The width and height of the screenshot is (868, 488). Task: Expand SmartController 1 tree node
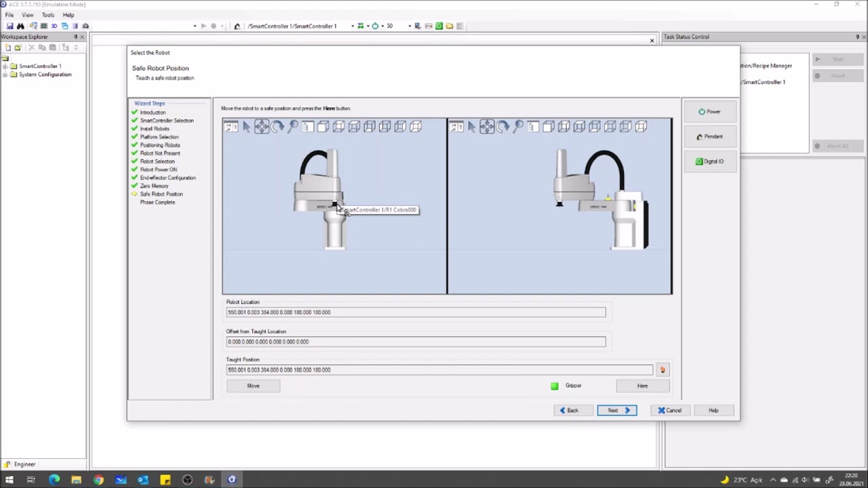[x=5, y=66]
